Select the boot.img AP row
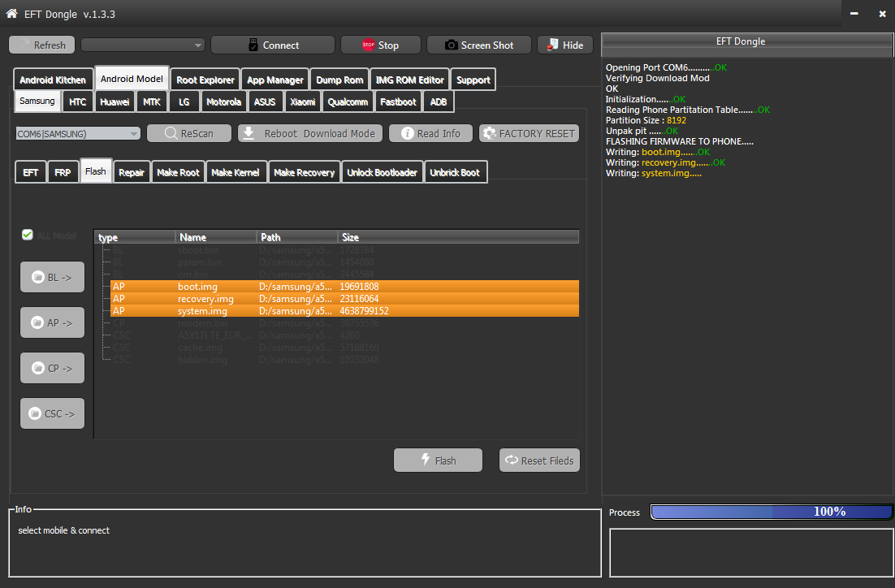Image resolution: width=895 pixels, height=588 pixels. tap(344, 287)
